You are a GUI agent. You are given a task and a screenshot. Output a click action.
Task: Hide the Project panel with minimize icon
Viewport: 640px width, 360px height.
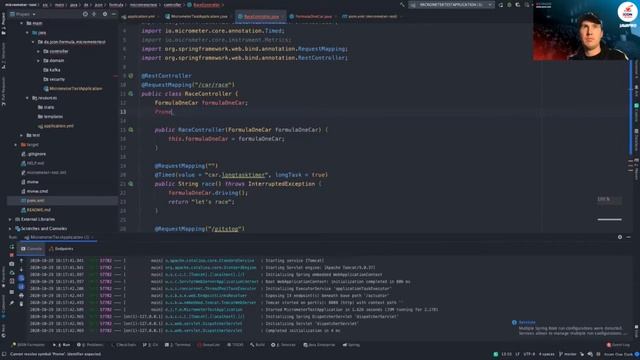point(114,14)
